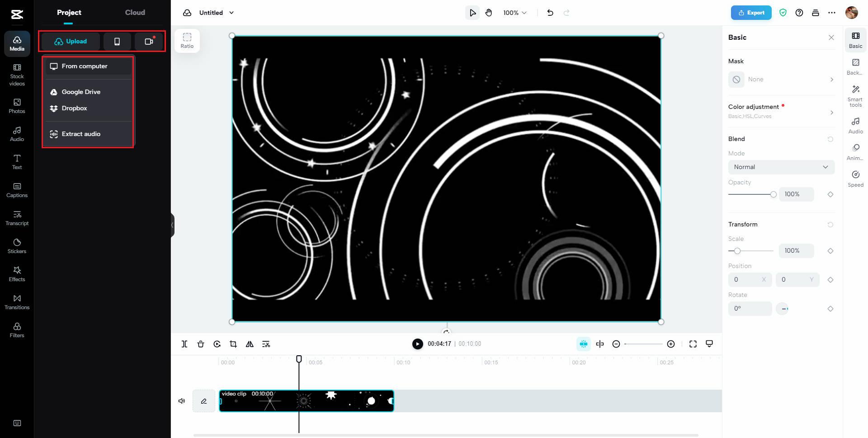Expand Color adjustment settings
The height and width of the screenshot is (438, 868).
[781, 111]
